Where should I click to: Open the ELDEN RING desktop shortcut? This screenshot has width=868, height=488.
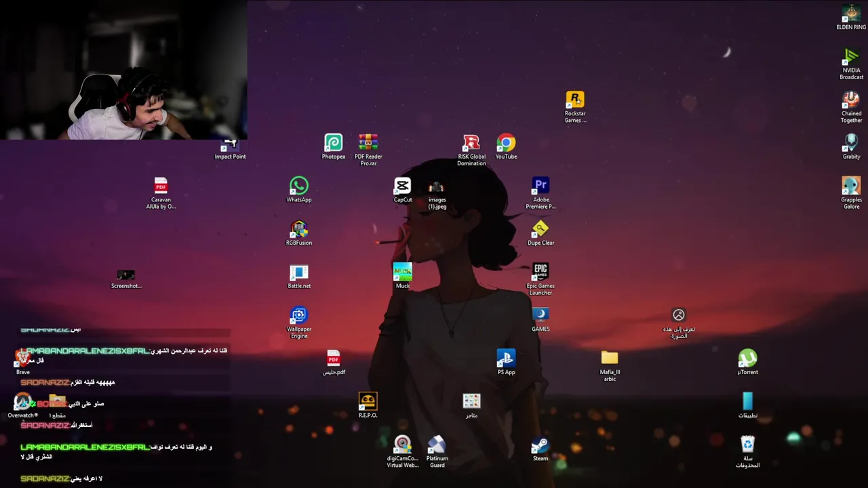coord(851,14)
